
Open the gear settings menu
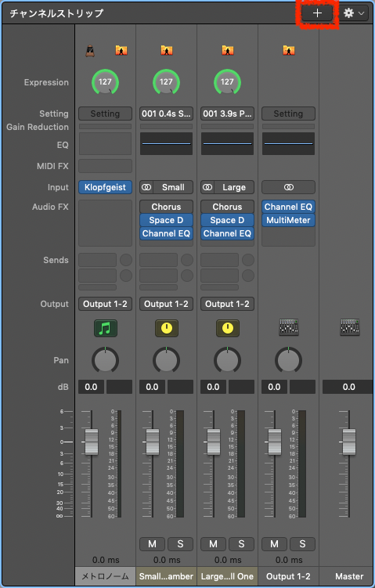[354, 13]
